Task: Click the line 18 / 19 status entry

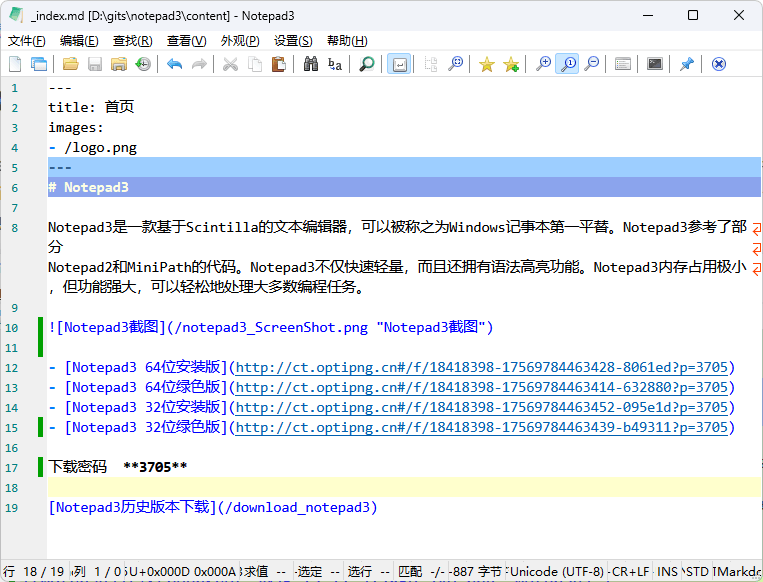Action: pyautogui.click(x=34, y=571)
